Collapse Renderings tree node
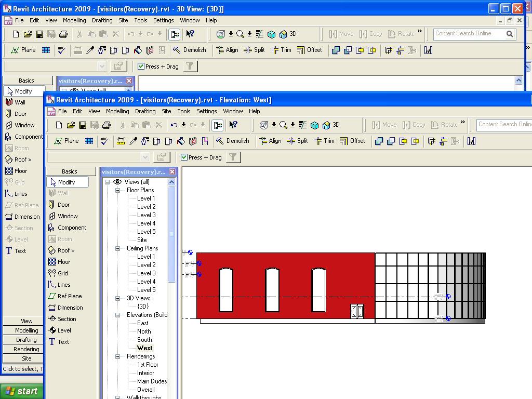This screenshot has width=532, height=399. 118,356
